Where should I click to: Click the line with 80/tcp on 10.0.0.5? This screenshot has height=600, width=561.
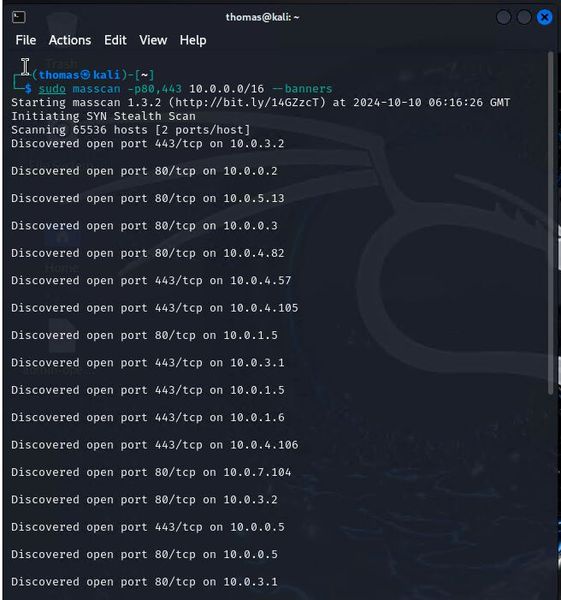[x=144, y=554]
